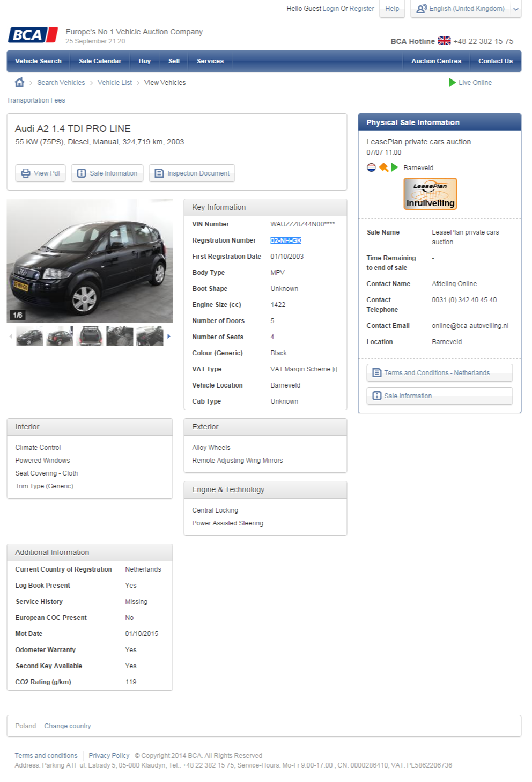The width and height of the screenshot is (532, 782).
Task: Go to home via house icon
Action: [x=19, y=82]
